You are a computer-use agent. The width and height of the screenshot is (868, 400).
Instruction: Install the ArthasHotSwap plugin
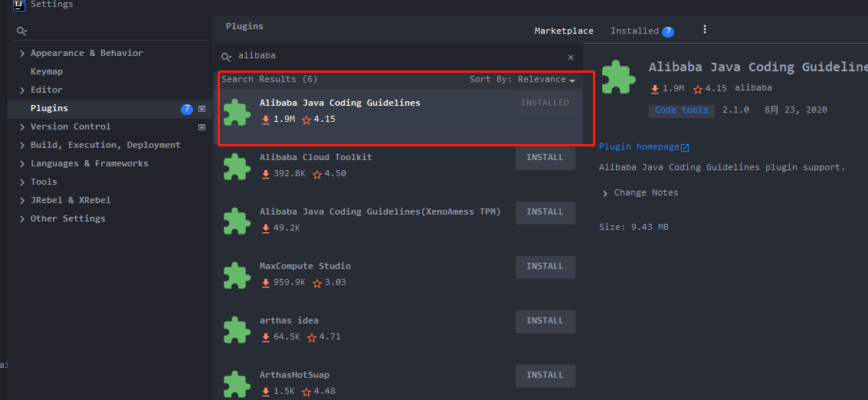click(545, 375)
